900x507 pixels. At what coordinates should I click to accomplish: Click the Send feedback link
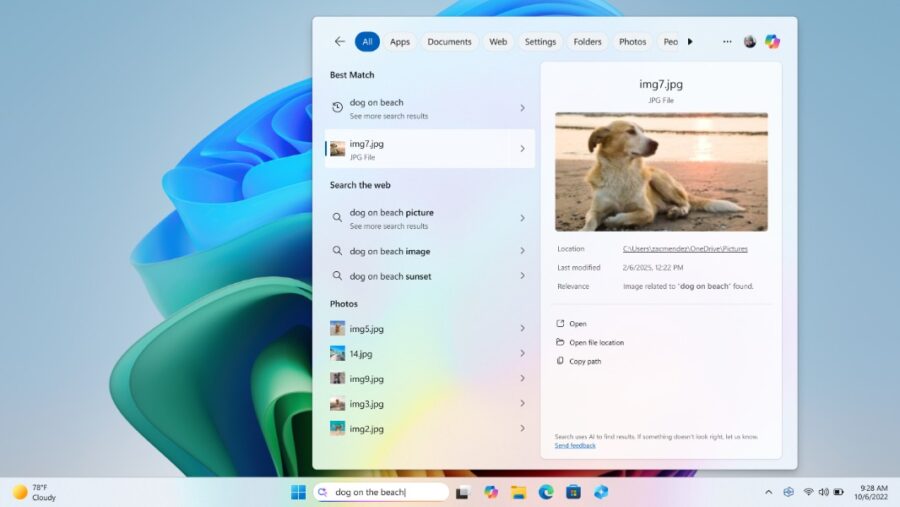pos(575,446)
